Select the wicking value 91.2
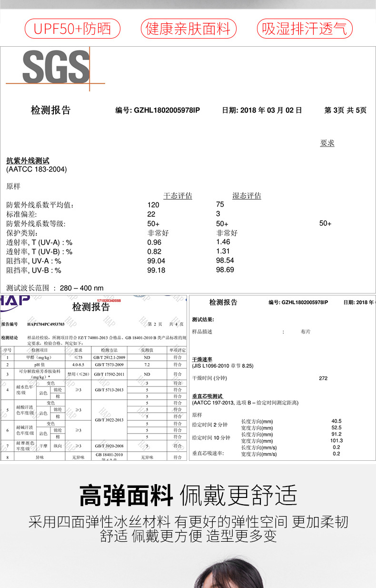 pyautogui.click(x=336, y=434)
